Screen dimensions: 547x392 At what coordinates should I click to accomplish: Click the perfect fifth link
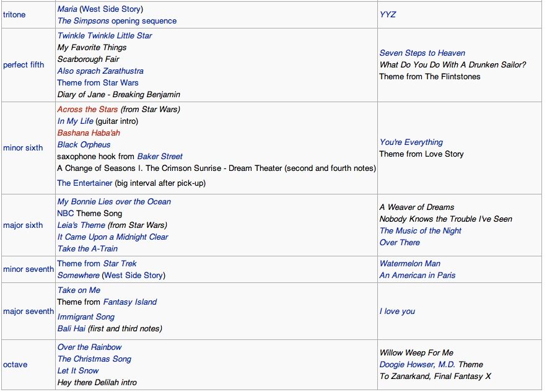(x=24, y=65)
